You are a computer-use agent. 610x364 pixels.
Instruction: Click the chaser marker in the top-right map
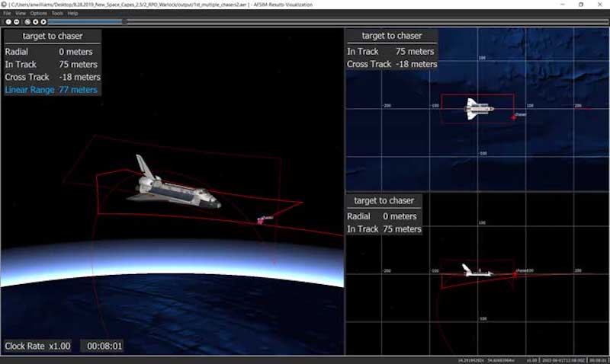pyautogui.click(x=513, y=117)
